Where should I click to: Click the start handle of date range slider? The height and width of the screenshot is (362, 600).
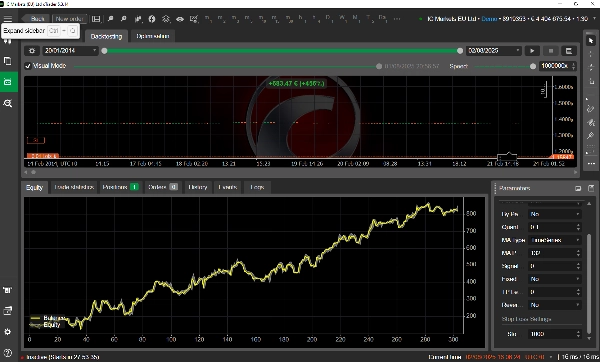click(x=104, y=51)
